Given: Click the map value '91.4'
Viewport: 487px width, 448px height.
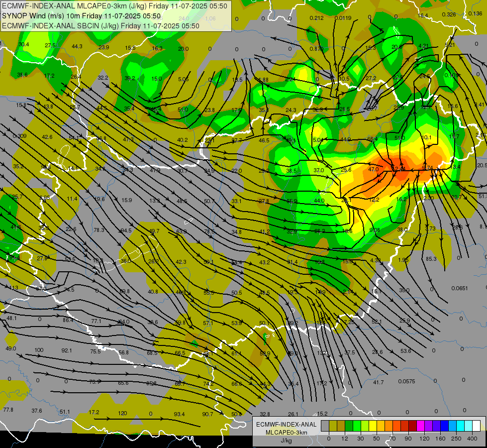Looking at the screenshot, I should [x=14, y=257].
